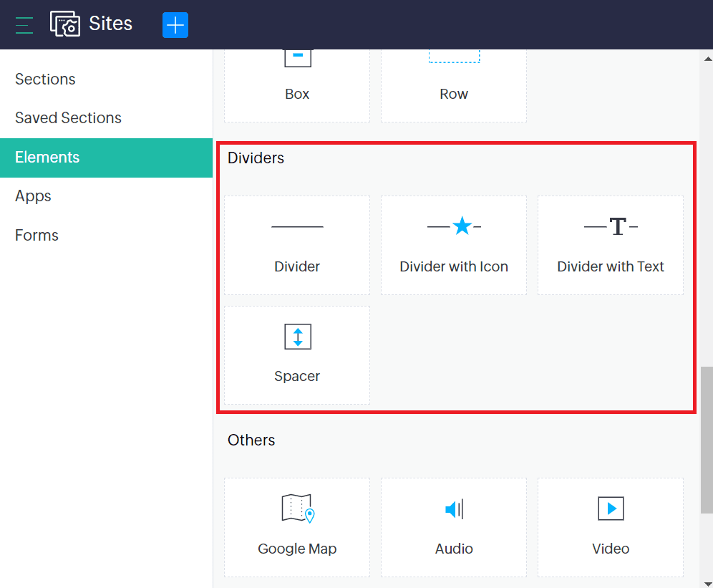Image resolution: width=713 pixels, height=588 pixels.
Task: Click the Video label
Action: [611, 549]
